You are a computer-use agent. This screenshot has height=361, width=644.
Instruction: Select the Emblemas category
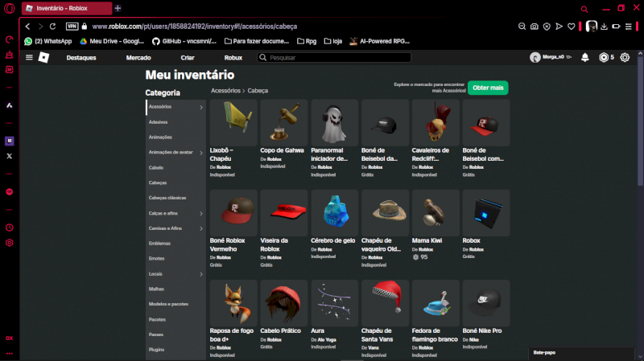click(175, 244)
